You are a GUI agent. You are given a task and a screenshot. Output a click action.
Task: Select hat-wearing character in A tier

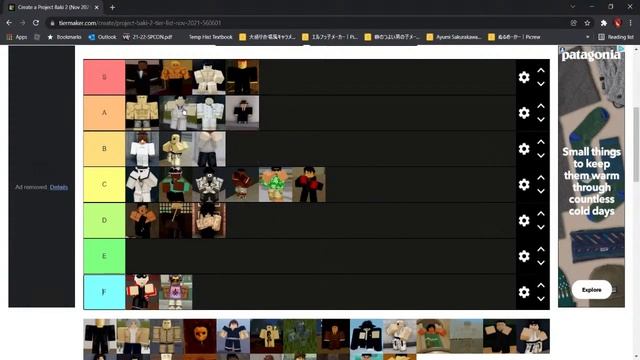(242, 113)
